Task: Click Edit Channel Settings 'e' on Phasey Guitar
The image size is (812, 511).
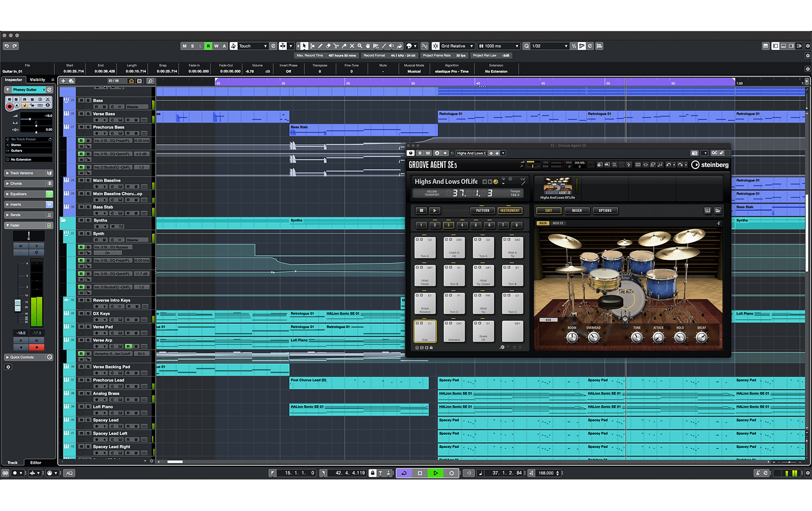Action: [x=49, y=89]
